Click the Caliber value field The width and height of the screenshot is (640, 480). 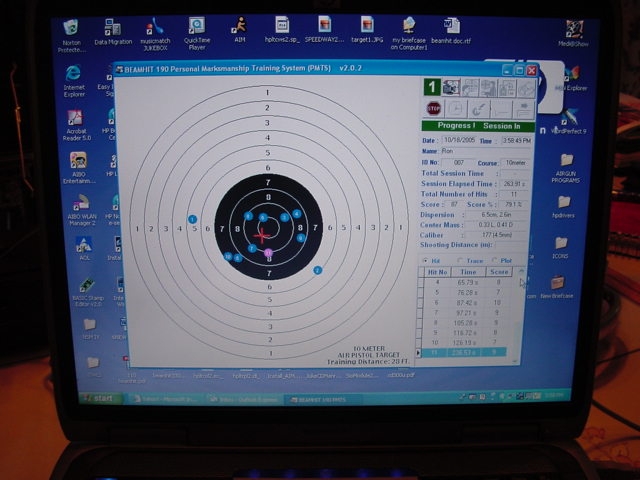pos(496,235)
